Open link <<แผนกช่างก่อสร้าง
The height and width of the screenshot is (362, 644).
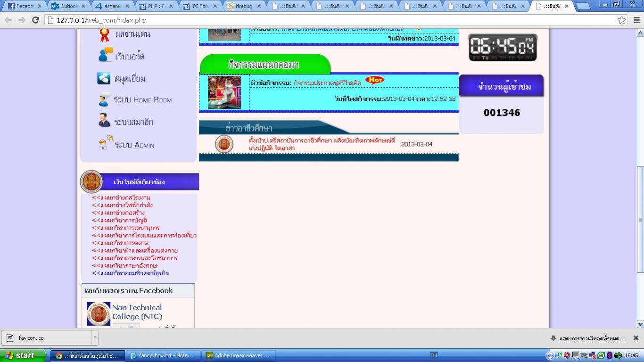pyautogui.click(x=118, y=213)
